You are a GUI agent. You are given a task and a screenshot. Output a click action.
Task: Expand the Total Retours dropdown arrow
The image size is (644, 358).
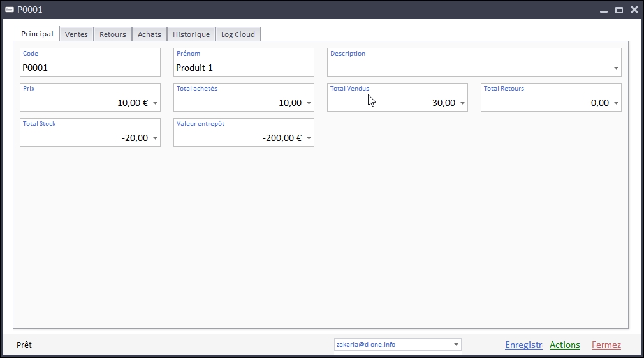616,103
